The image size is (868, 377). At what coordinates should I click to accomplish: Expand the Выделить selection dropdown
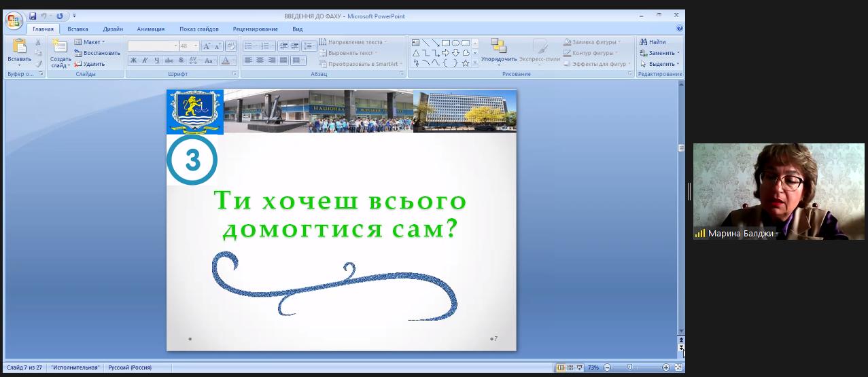point(678,64)
